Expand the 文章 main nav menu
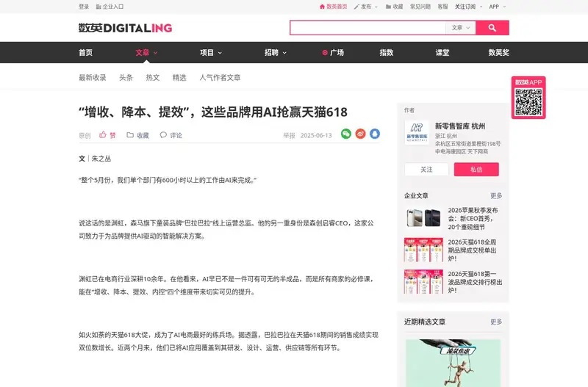Image resolution: width=588 pixels, height=387 pixels. click(146, 52)
